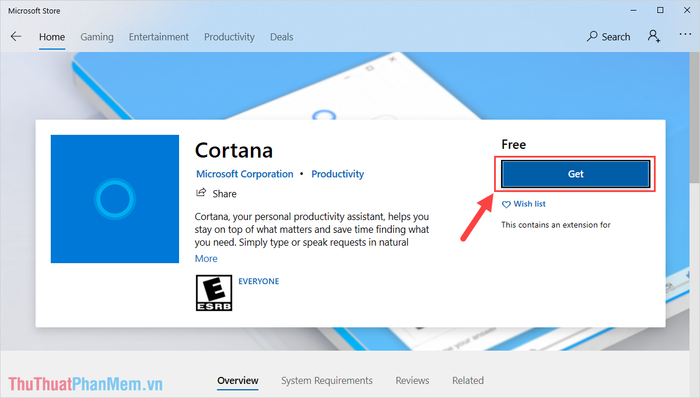Open the Entertainment tab
Image resolution: width=700 pixels, height=398 pixels.
(x=159, y=37)
